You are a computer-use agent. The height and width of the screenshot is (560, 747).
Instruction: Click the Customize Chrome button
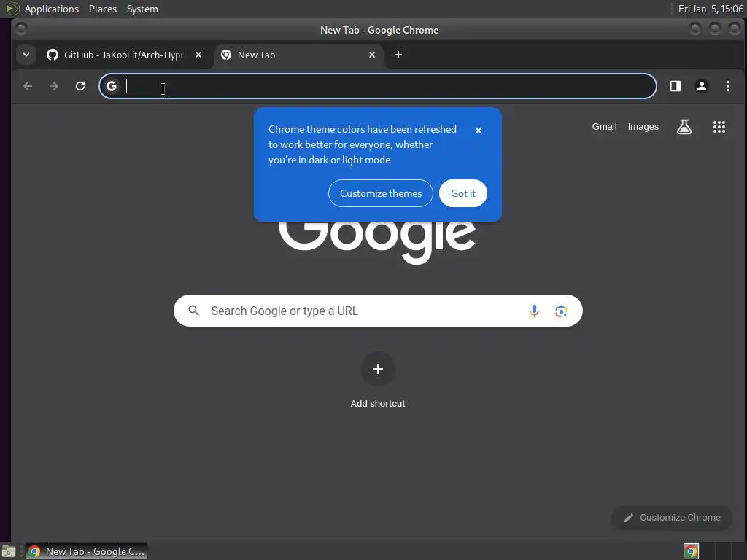point(672,518)
